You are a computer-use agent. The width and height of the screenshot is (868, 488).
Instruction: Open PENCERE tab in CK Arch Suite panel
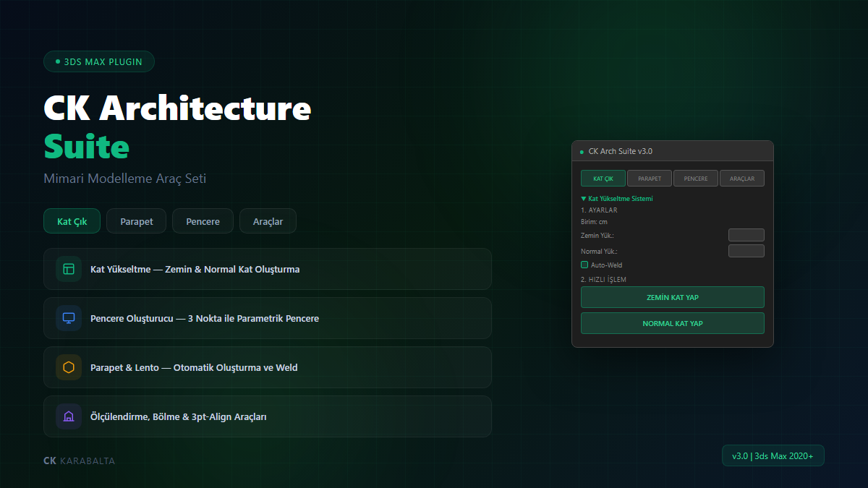[696, 179]
